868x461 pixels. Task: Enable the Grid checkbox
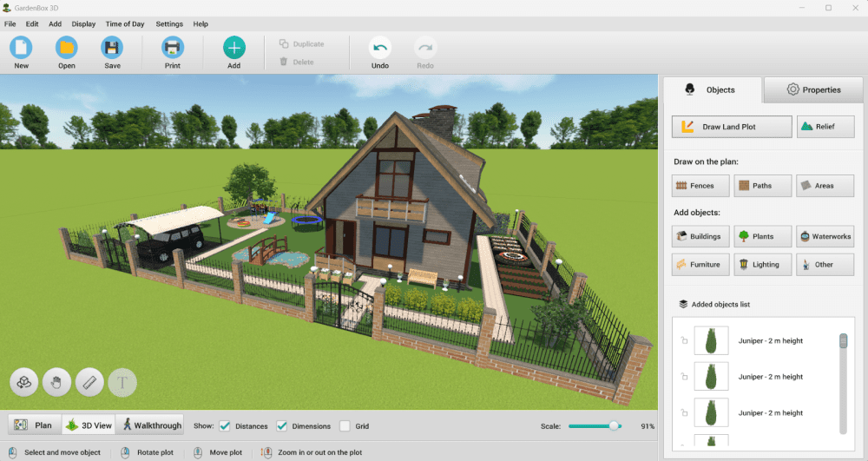coord(345,425)
